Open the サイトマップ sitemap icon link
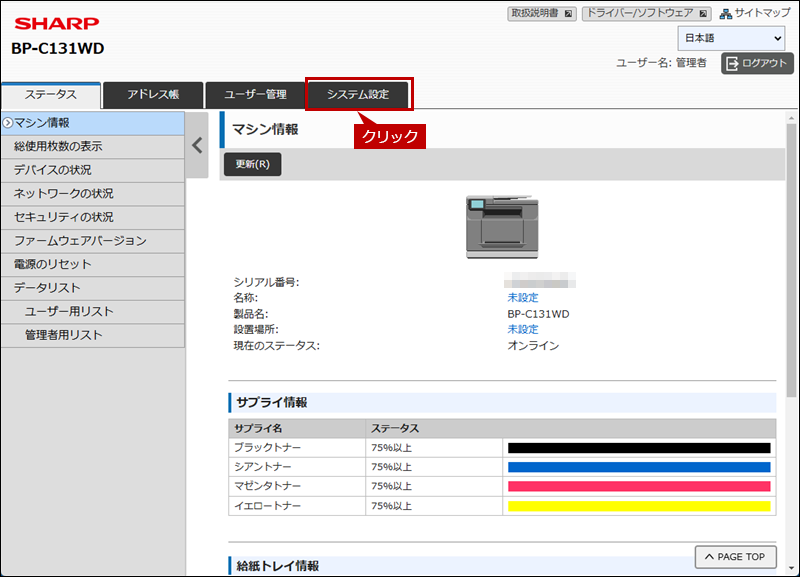The width and height of the screenshot is (800, 577). coord(754,14)
